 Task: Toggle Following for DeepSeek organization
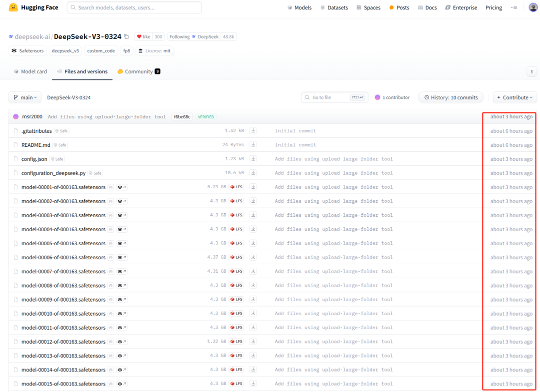[179, 36]
